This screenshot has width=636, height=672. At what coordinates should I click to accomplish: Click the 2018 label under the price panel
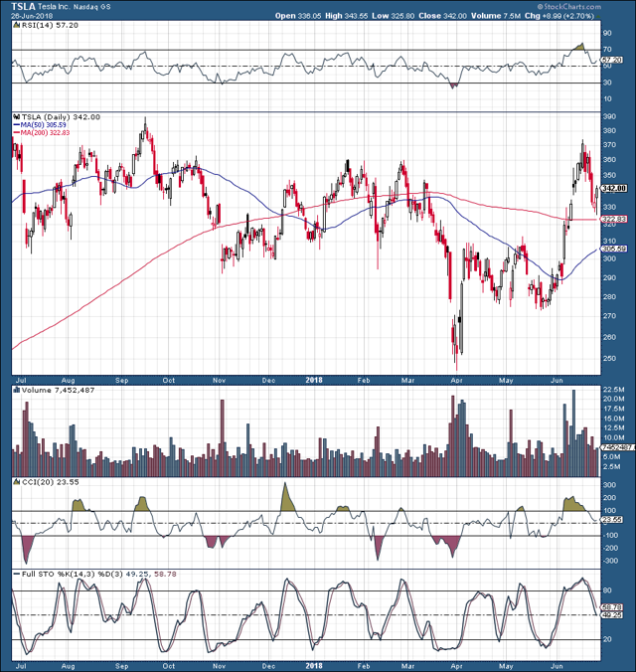(x=314, y=380)
